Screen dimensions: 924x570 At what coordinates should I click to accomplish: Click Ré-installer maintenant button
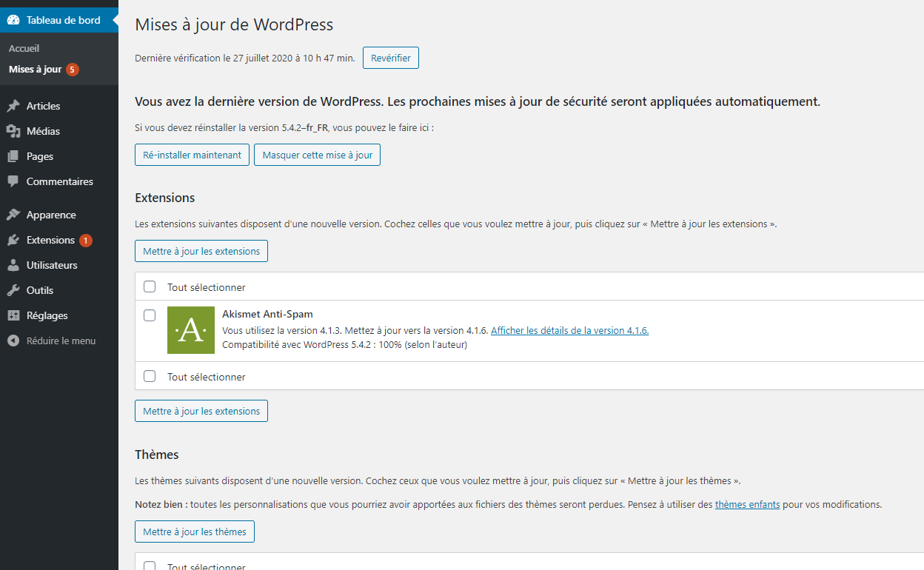(192, 155)
